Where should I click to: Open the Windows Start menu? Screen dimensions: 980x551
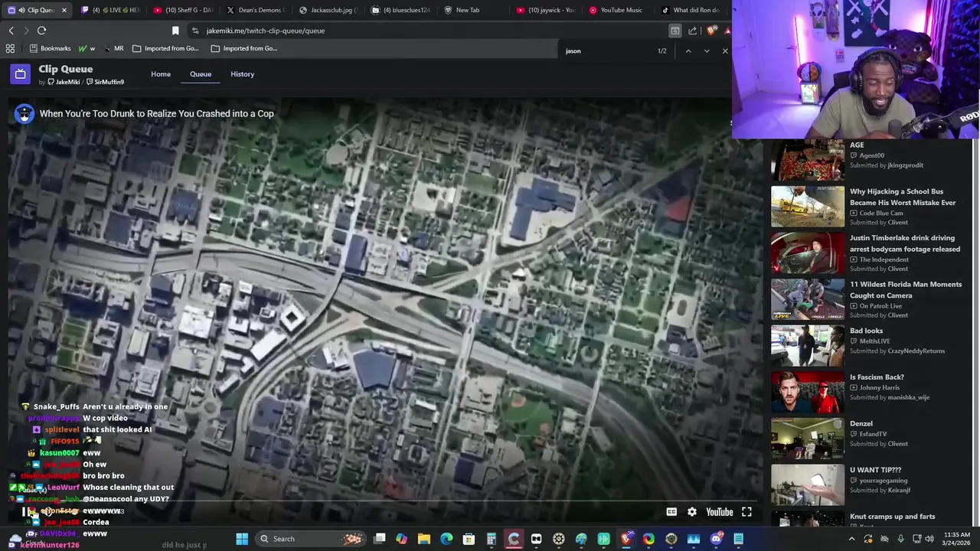(x=242, y=539)
